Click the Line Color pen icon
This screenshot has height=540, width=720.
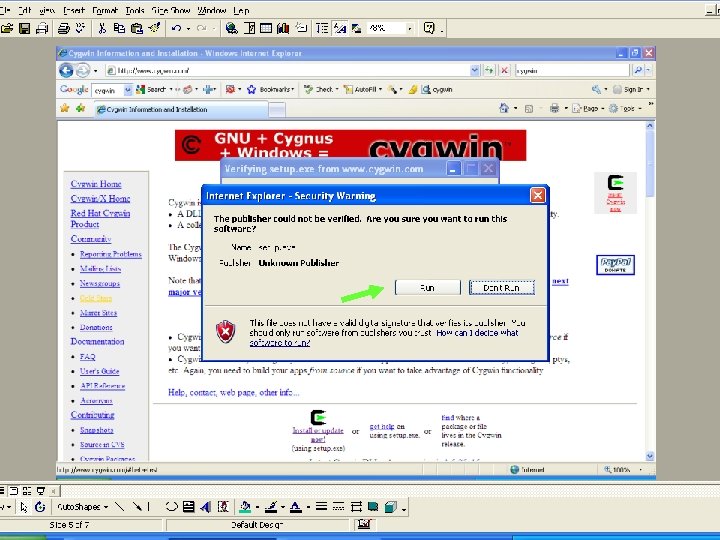click(x=271, y=506)
